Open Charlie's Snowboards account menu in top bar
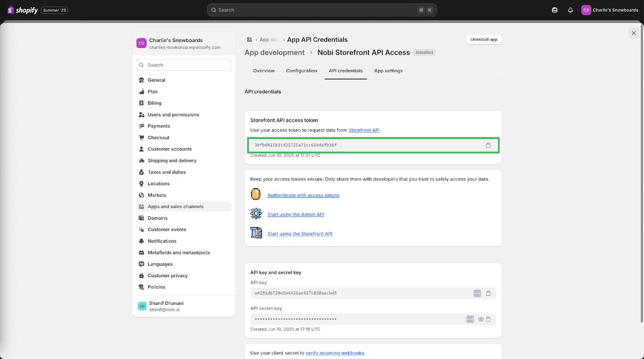This screenshot has height=359, width=644. pyautogui.click(x=609, y=10)
